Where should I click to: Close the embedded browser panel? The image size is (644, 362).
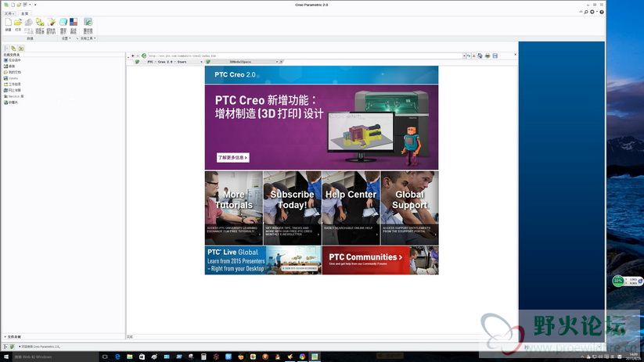pos(515,55)
